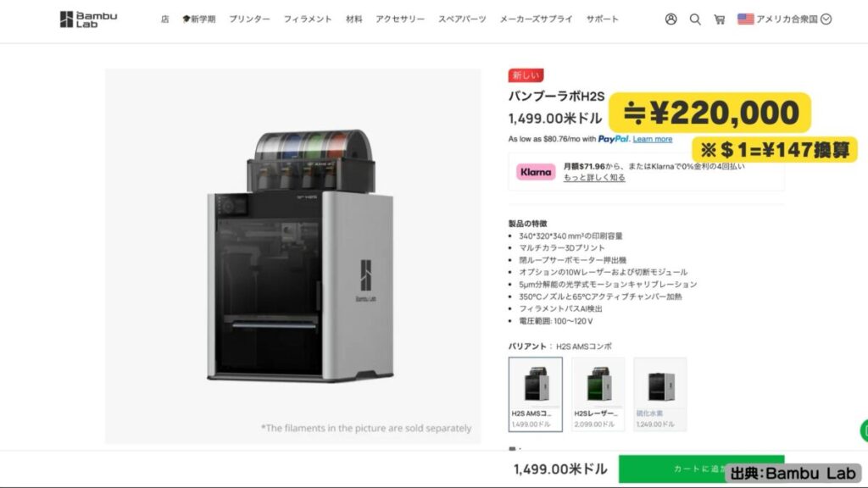The image size is (868, 488).
Task: Click the Bambu Lab logo
Action: click(x=88, y=19)
